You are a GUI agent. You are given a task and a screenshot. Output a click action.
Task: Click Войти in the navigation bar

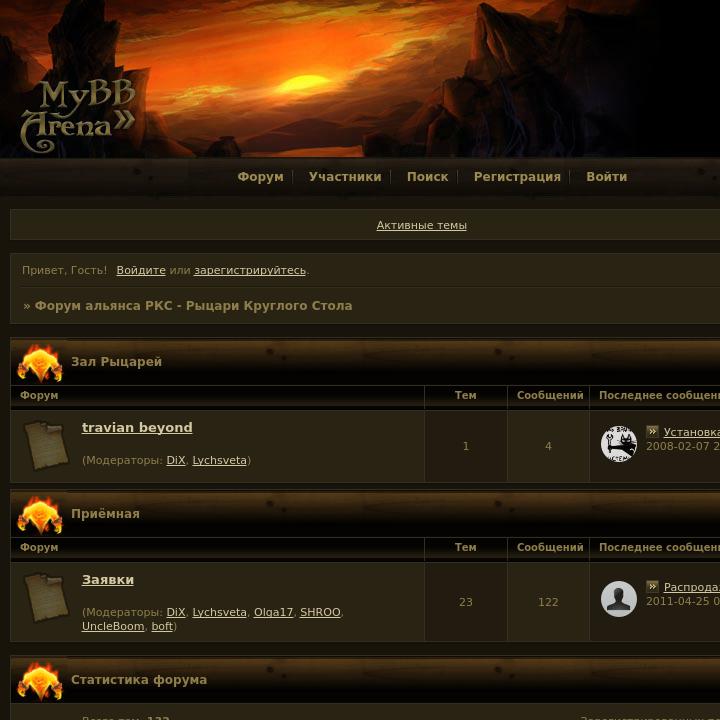[607, 177]
